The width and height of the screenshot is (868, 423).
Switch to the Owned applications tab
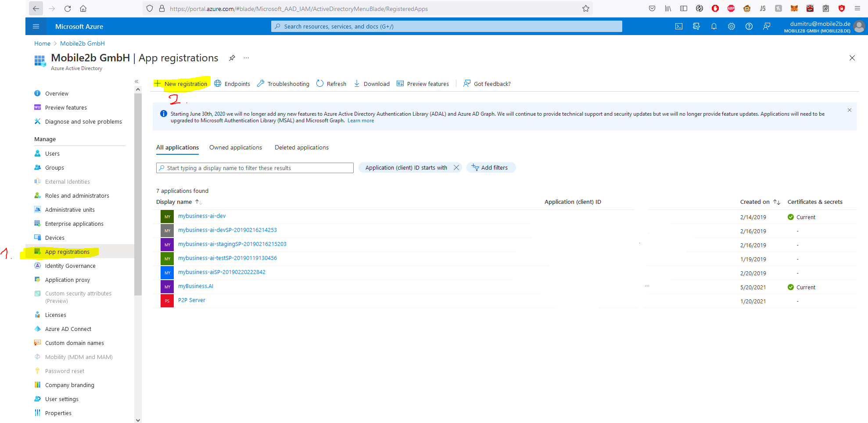point(235,147)
